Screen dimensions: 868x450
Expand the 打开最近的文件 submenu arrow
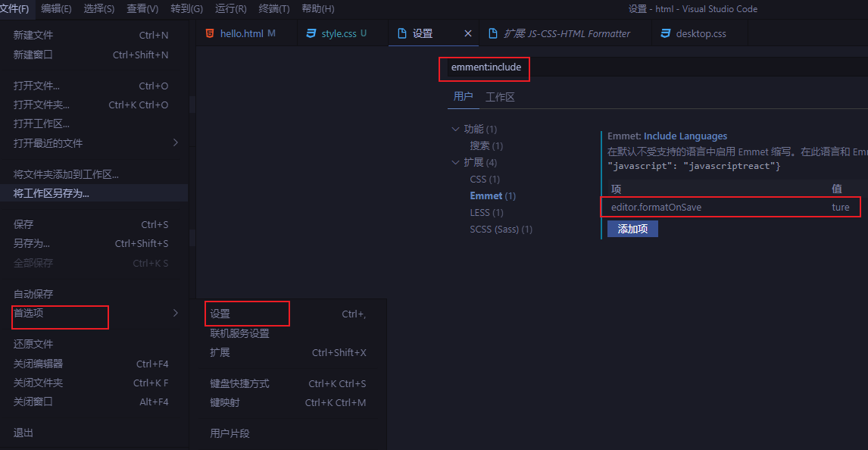point(176,143)
